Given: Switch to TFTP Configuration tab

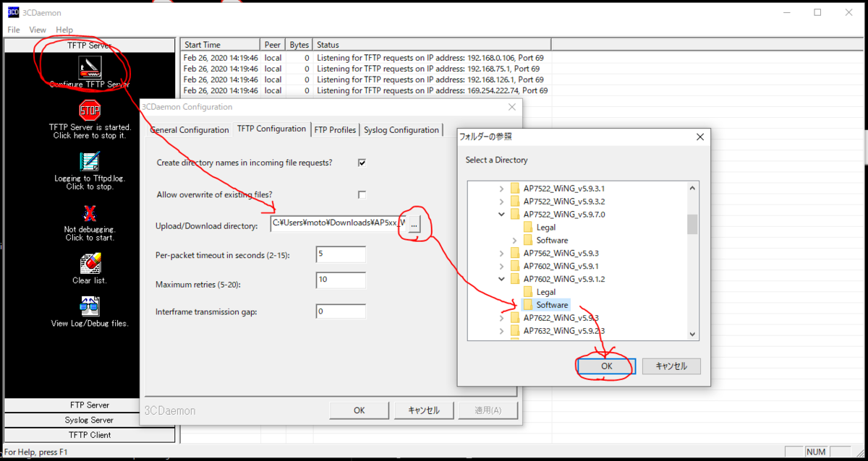Looking at the screenshot, I should [271, 129].
